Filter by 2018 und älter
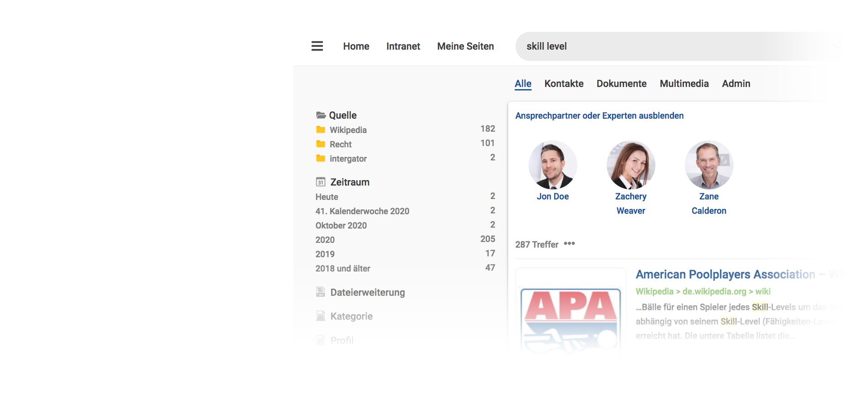The height and width of the screenshot is (398, 868). tap(343, 269)
